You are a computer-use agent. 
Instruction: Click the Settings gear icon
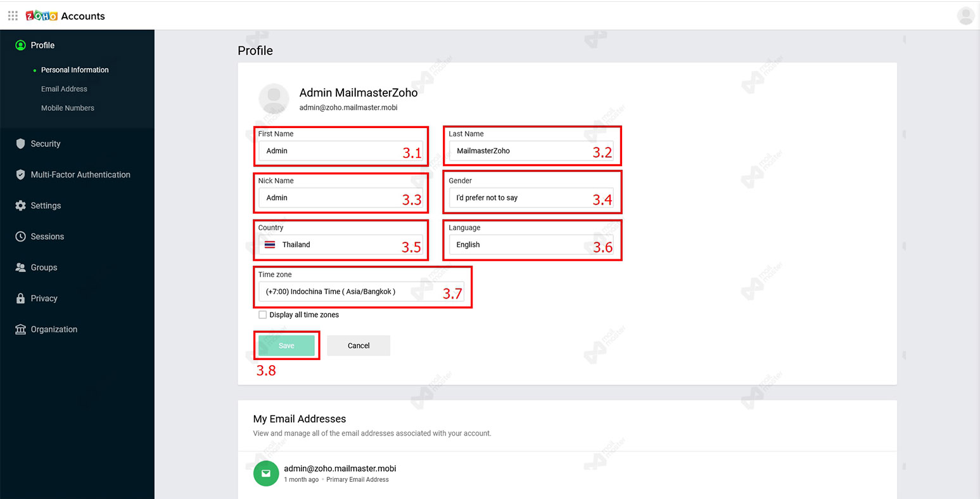pyautogui.click(x=20, y=205)
